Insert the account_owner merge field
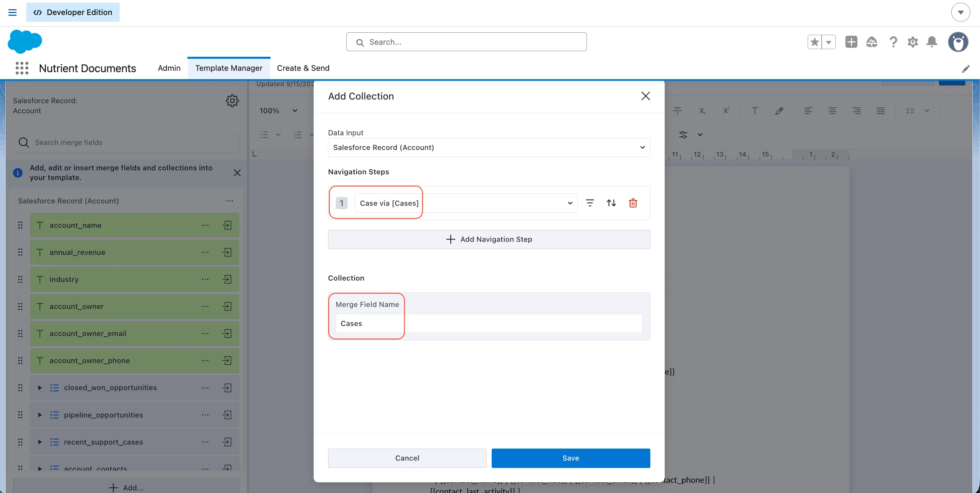The height and width of the screenshot is (493, 980). [227, 306]
